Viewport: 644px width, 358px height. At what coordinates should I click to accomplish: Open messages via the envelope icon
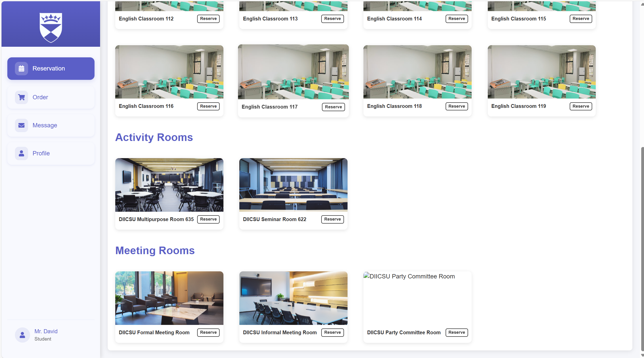21,125
